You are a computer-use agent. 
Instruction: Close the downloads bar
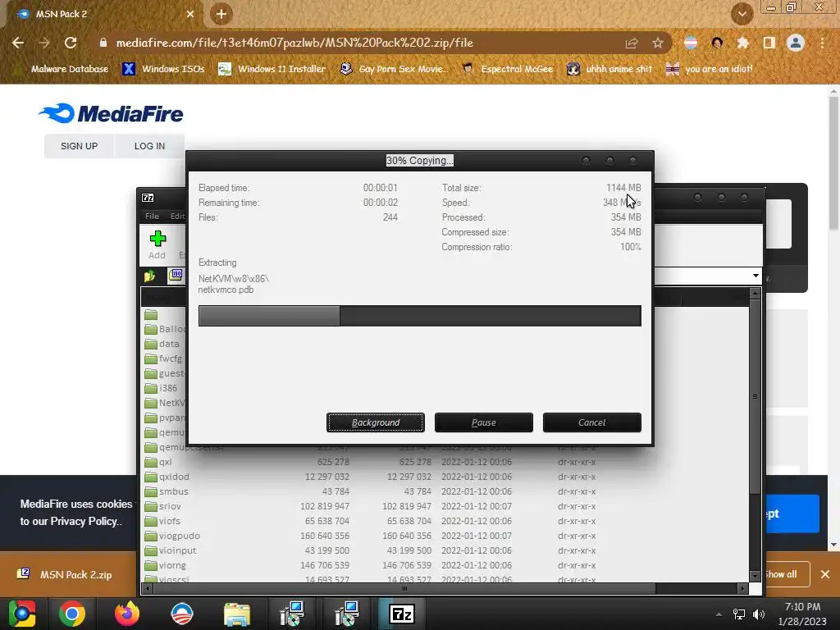tap(825, 574)
